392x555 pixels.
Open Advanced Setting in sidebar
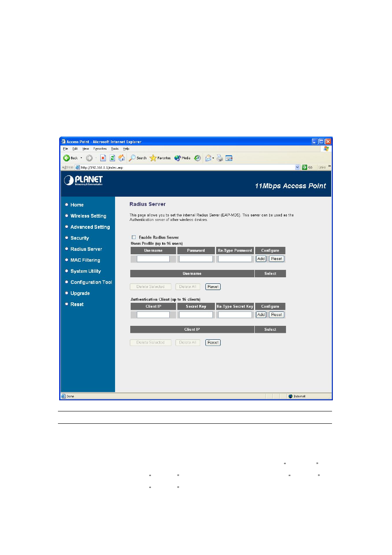pos(90,227)
